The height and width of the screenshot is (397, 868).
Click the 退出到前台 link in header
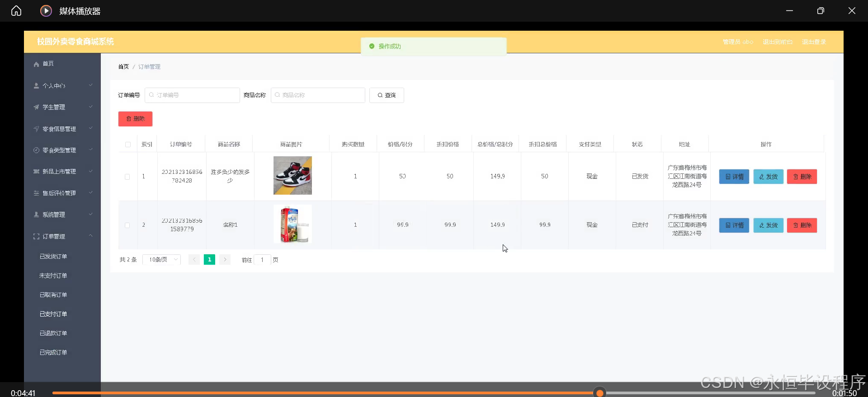tap(778, 42)
